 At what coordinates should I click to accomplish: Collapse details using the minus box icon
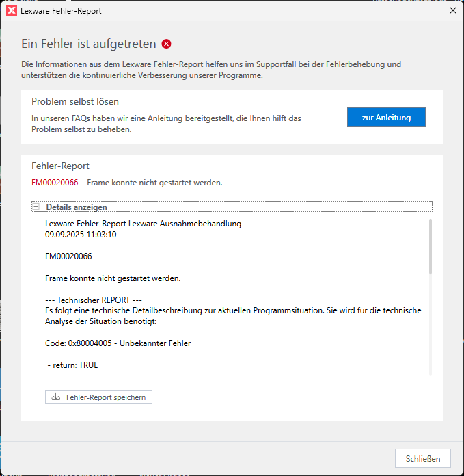tap(36, 207)
